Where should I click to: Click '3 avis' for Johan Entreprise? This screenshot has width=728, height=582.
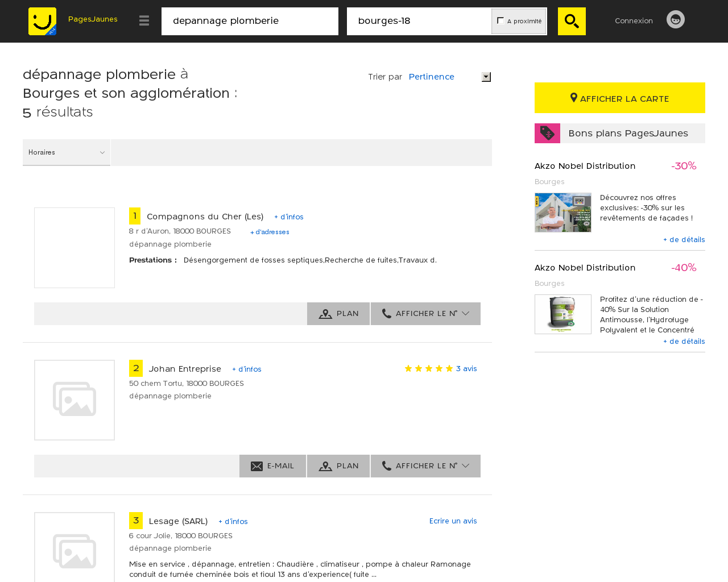(466, 369)
